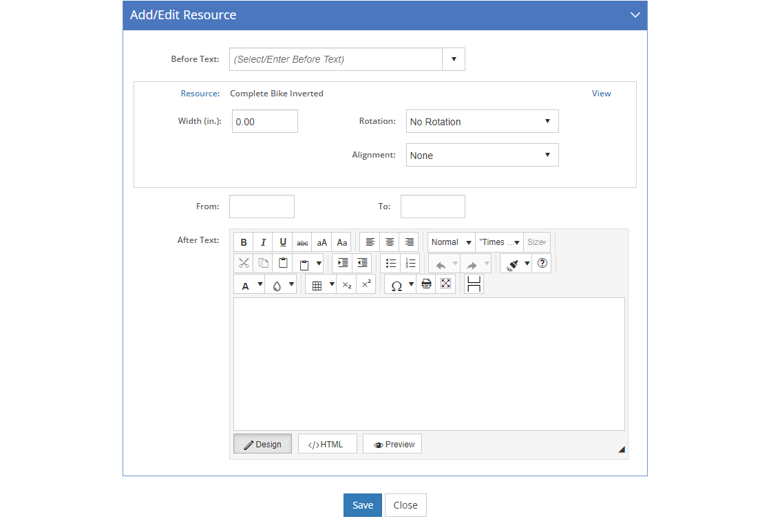Open the font Size dropdown
771x532 pixels.
(537, 242)
